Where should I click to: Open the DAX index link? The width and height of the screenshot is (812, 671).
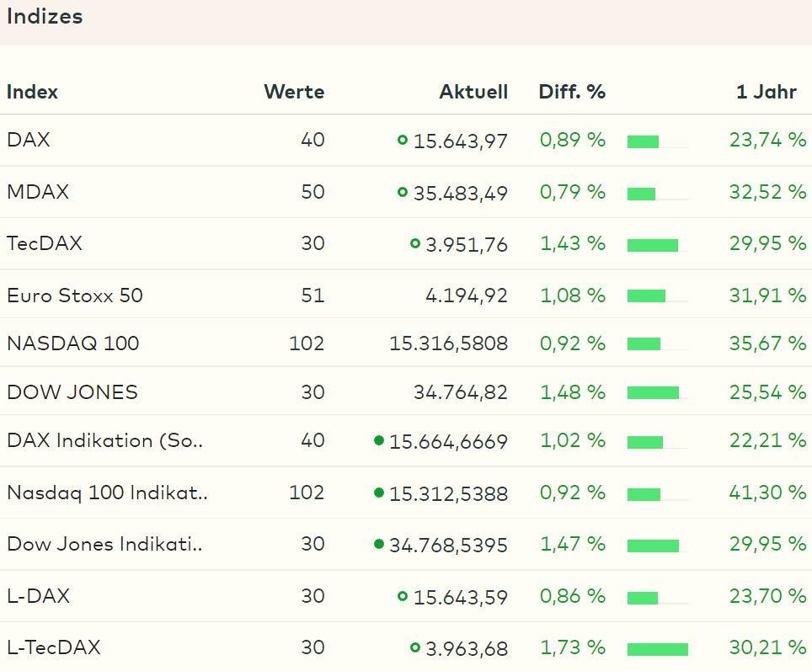[x=29, y=140]
